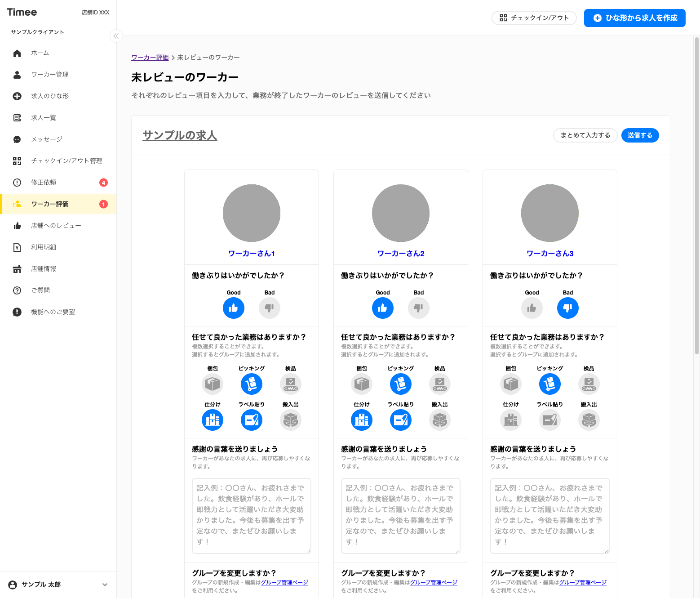Image resolution: width=700 pixels, height=598 pixels.
Task: Click the 店舗情報 store icon
Action: (17, 269)
